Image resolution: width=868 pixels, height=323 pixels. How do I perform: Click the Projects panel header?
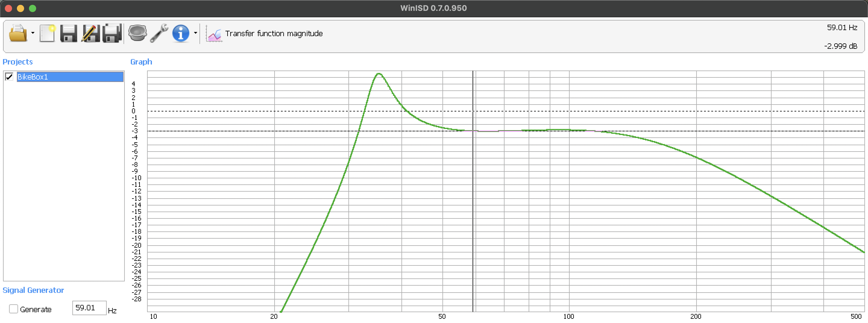(x=17, y=62)
